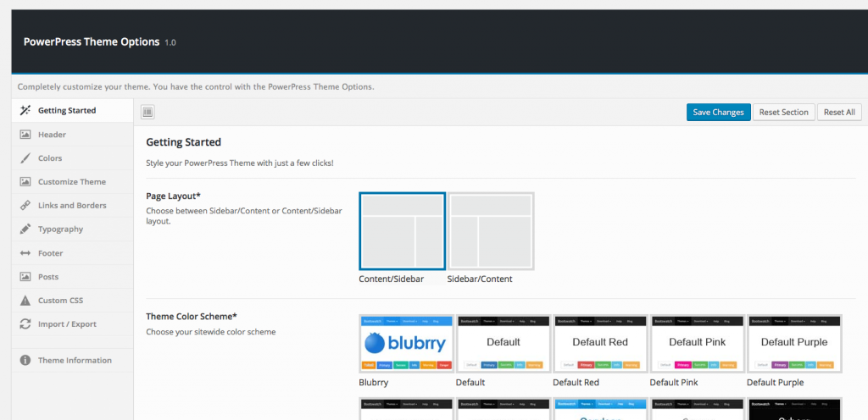Image resolution: width=868 pixels, height=420 pixels.
Task: Select the Content/Sidebar page layout image
Action: point(402,231)
